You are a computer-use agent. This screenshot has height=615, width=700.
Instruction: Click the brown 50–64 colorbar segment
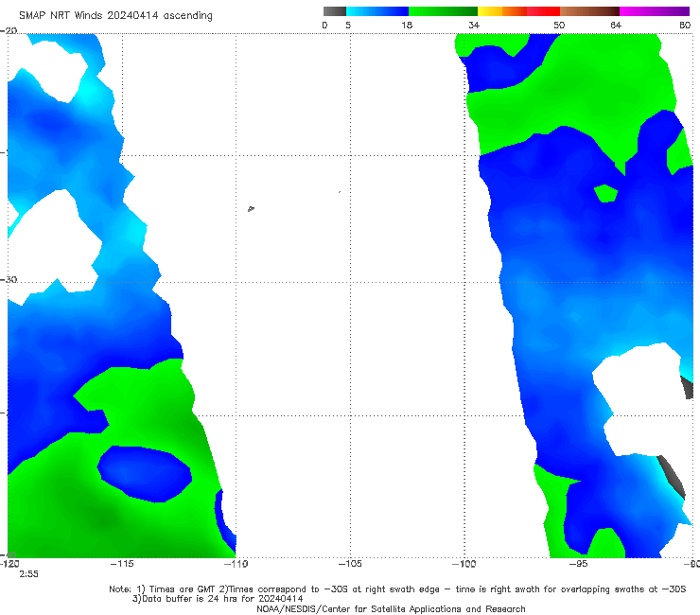pos(589,11)
